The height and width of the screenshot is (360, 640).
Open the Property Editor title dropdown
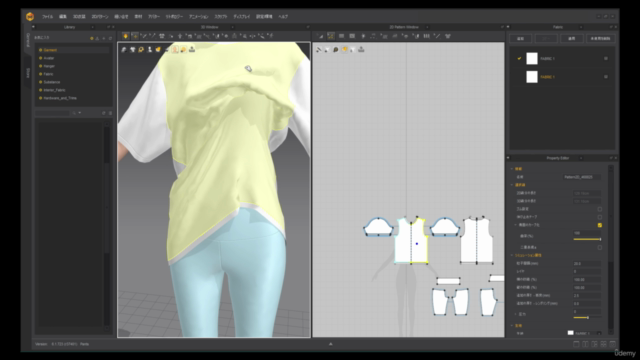[581, 158]
